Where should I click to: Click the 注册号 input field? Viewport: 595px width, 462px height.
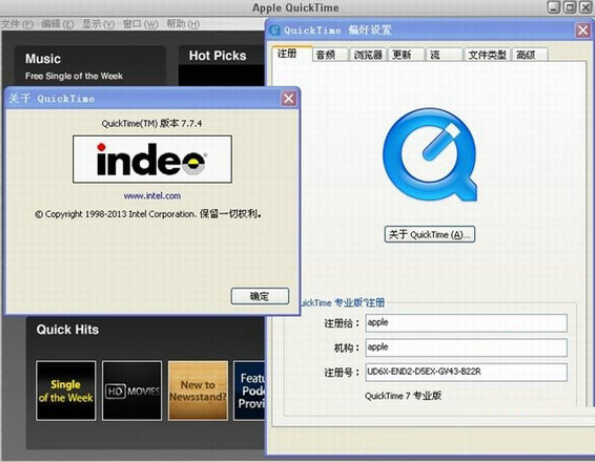[x=466, y=372]
